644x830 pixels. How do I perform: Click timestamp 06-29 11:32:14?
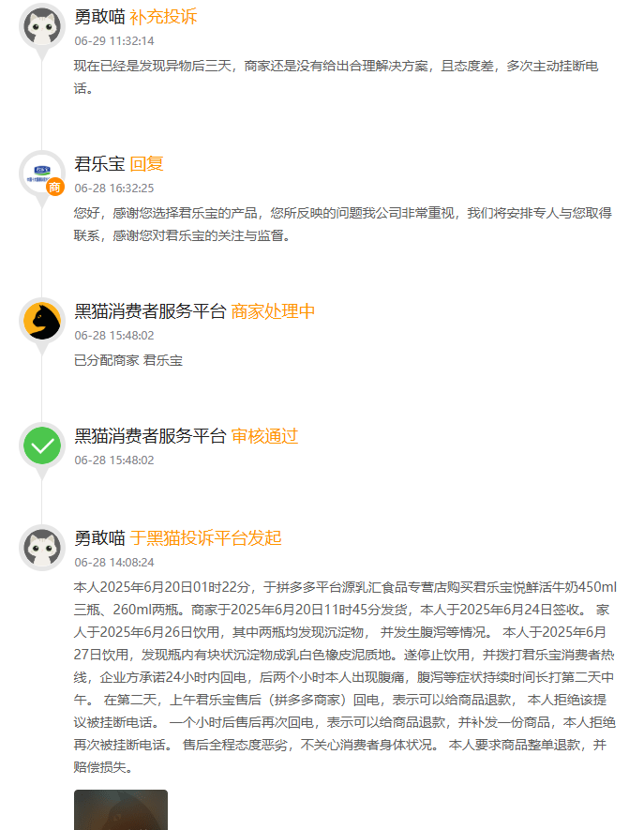click(x=114, y=40)
